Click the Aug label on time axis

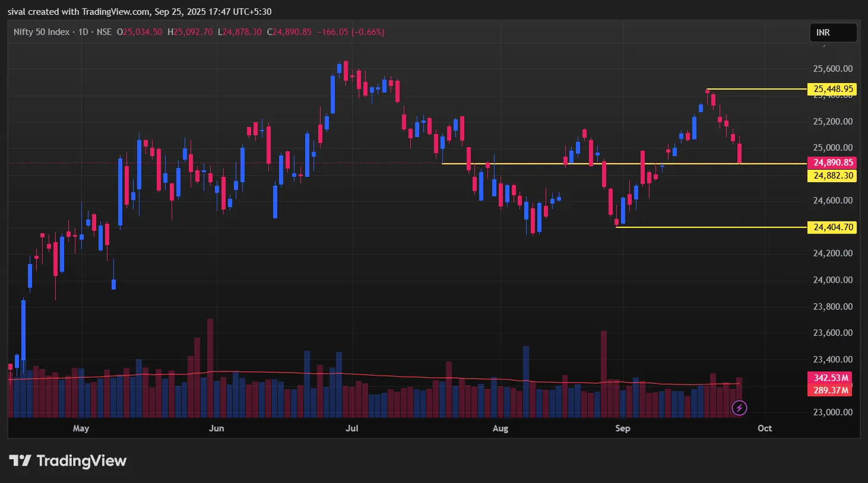500,428
